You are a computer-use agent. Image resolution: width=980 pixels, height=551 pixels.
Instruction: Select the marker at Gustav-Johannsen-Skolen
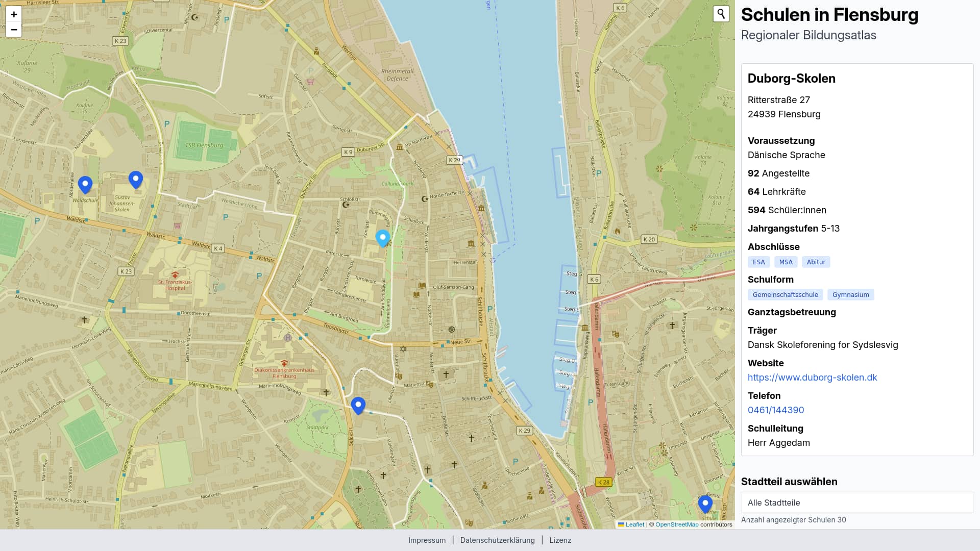(135, 179)
